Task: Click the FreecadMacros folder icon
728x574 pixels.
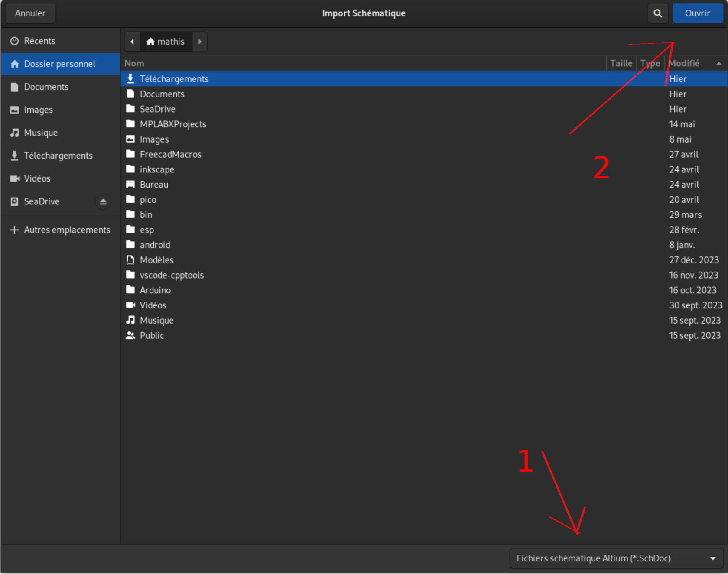Action: coord(130,154)
